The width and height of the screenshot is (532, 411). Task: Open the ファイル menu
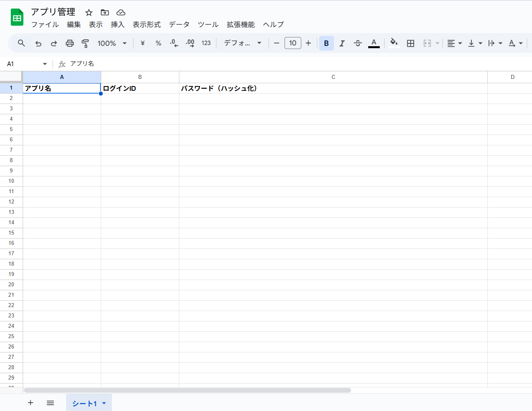(45, 25)
